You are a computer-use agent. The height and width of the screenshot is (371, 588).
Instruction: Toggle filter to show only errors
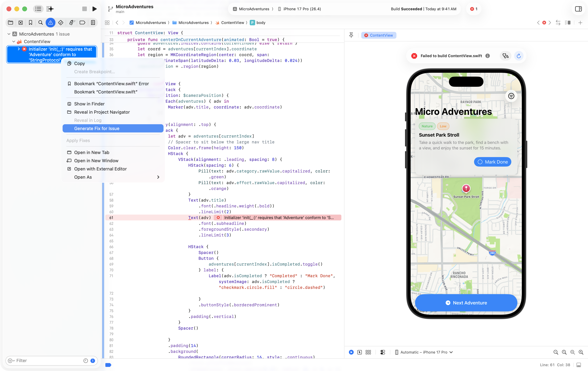93,361
